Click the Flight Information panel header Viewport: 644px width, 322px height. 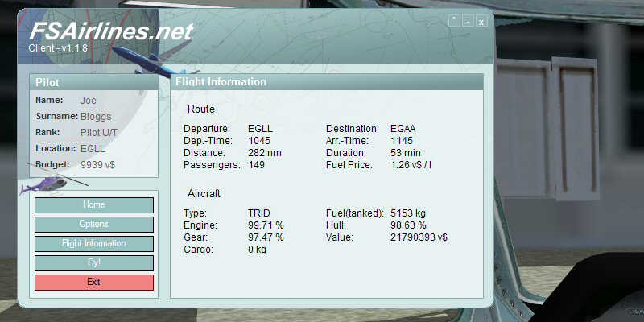click(x=327, y=82)
